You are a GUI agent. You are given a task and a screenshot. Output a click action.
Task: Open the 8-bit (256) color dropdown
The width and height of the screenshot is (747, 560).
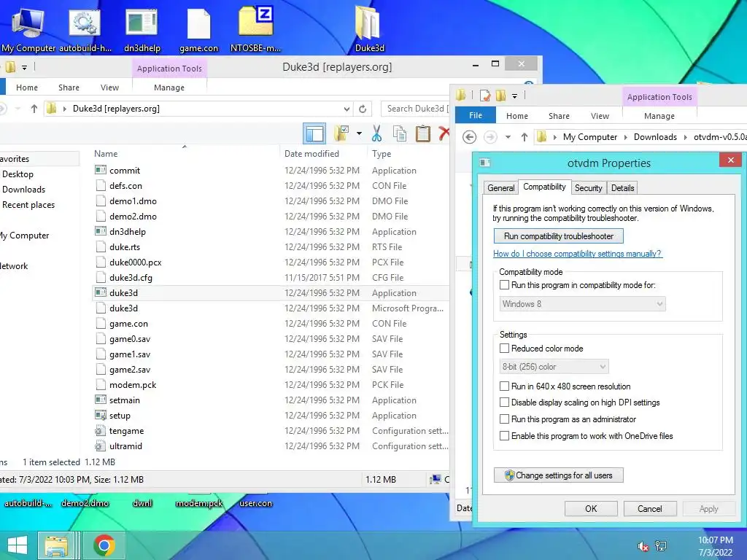pyautogui.click(x=554, y=367)
